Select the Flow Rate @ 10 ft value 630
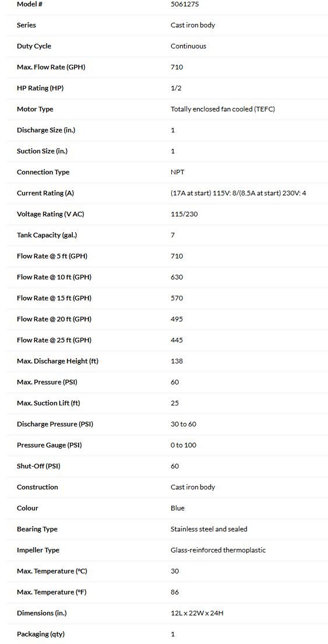The height and width of the screenshot is (644, 328). 177,277
